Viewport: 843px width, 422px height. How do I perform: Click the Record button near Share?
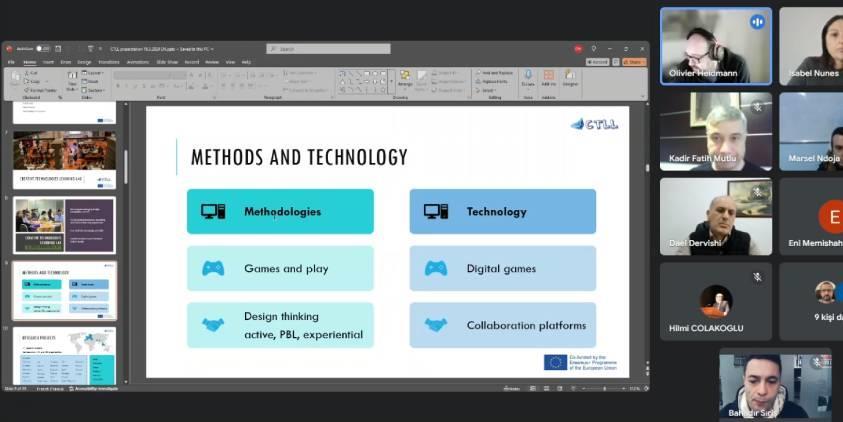(599, 62)
